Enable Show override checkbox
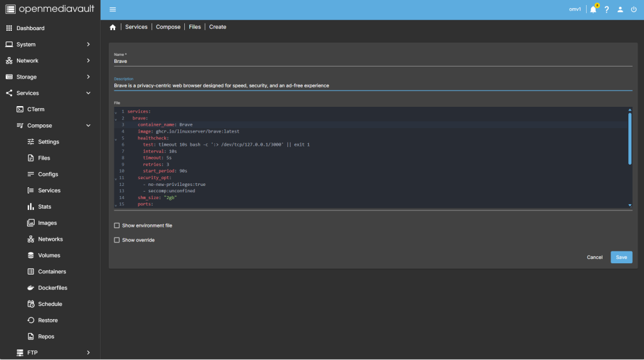Screen dimensions: 644x360 [116, 240]
